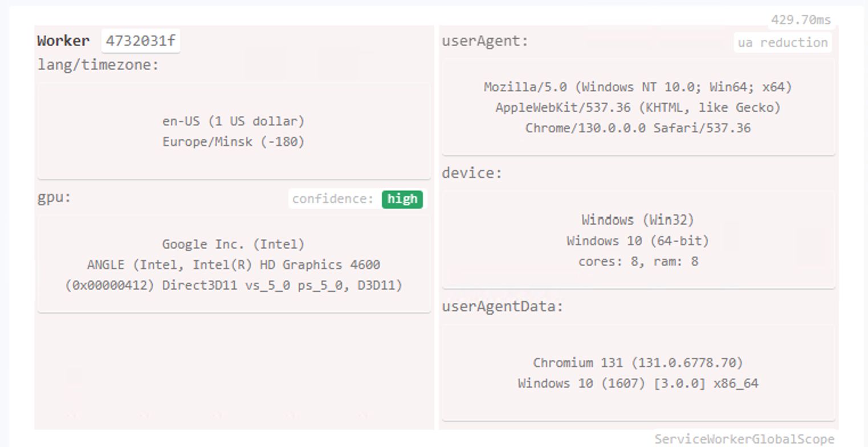Click the Chrome/130.0.0.0 Safari/537.36 line
The image size is (868, 447).
point(638,128)
